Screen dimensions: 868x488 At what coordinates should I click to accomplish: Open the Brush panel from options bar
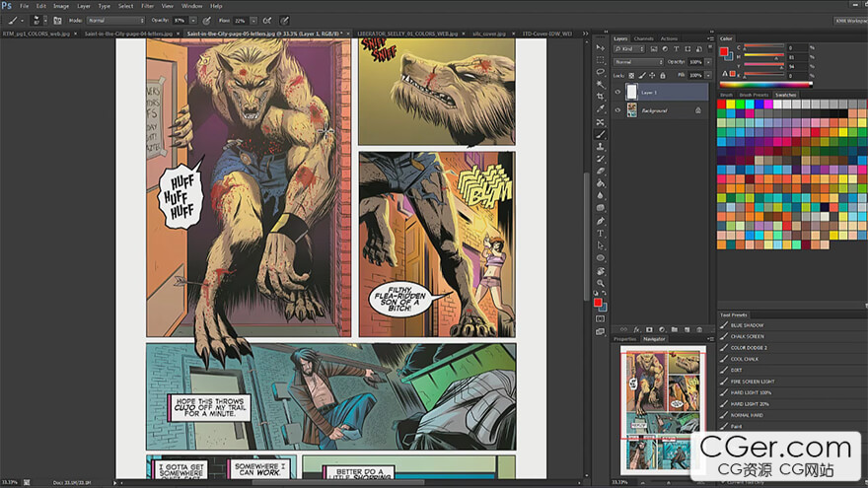tap(57, 21)
